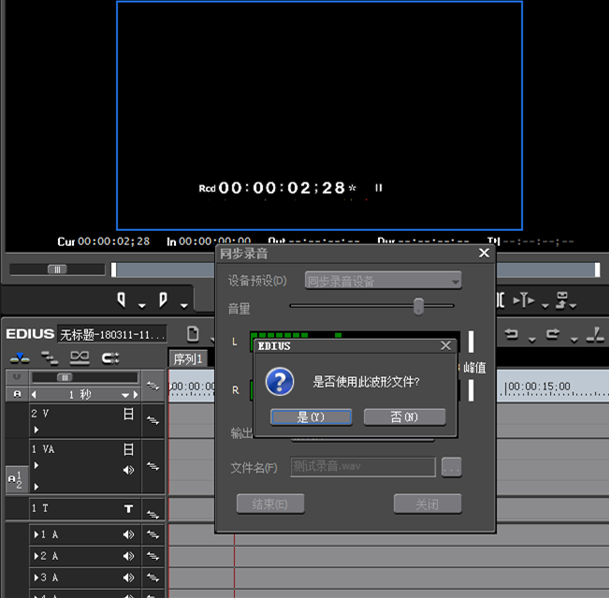Viewport: 609px width, 598px height.
Task: Click the 结束(E) end button
Action: pyautogui.click(x=270, y=504)
